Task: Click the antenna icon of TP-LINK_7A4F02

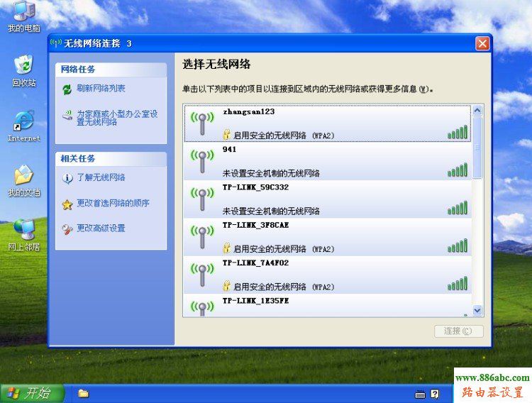Action: (202, 275)
